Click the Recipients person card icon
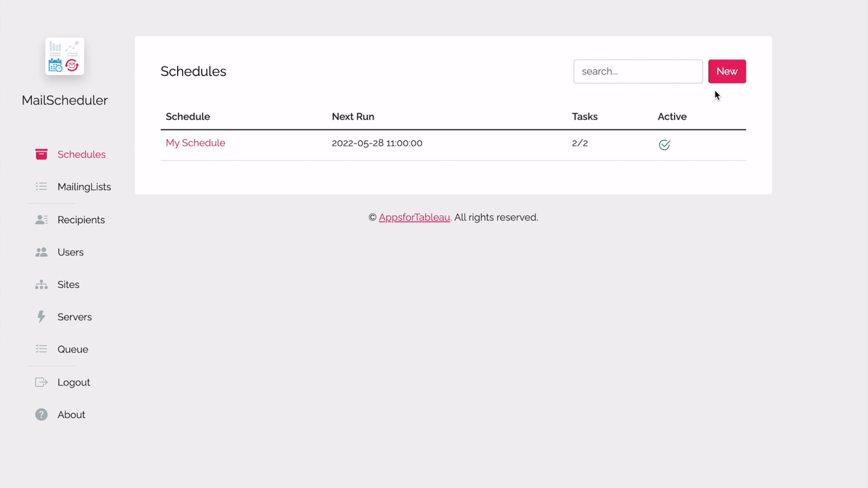 41,220
